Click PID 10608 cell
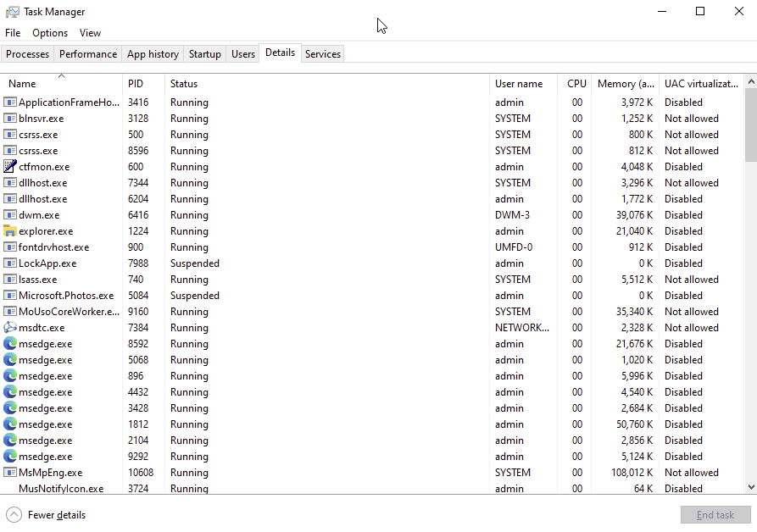Screen dimensions: 757x532 [141, 473]
